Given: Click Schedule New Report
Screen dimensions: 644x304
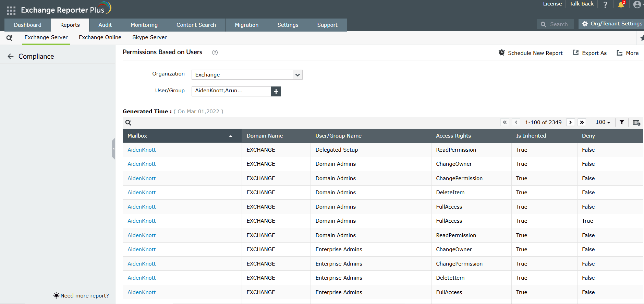Looking at the screenshot, I should pyautogui.click(x=531, y=53).
